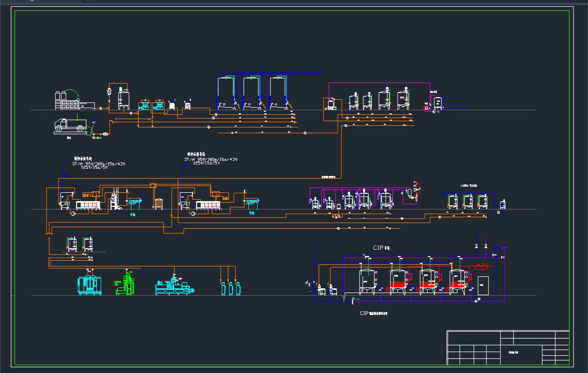The width and height of the screenshot is (588, 373).
Task: Click the title block table in corner
Action: click(507, 347)
